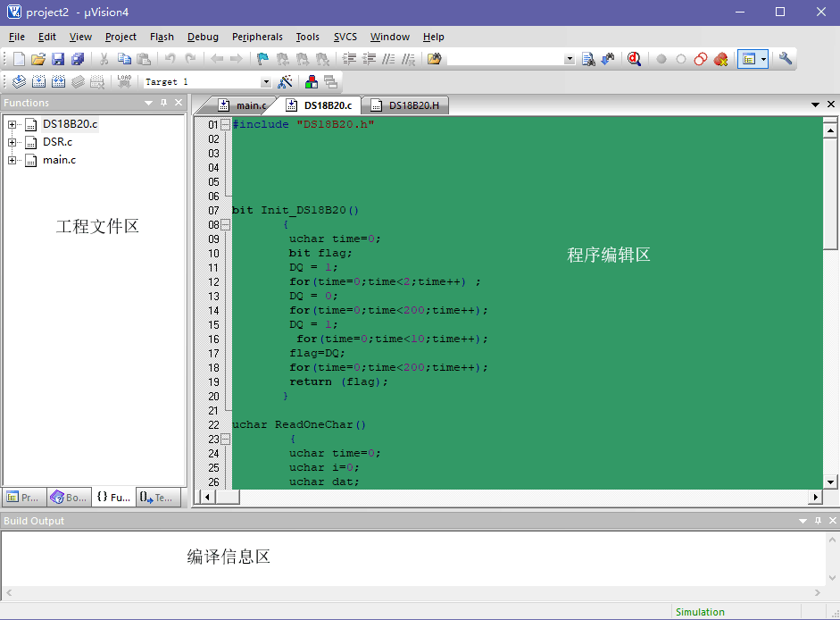Open the Peripherals menu

click(257, 37)
